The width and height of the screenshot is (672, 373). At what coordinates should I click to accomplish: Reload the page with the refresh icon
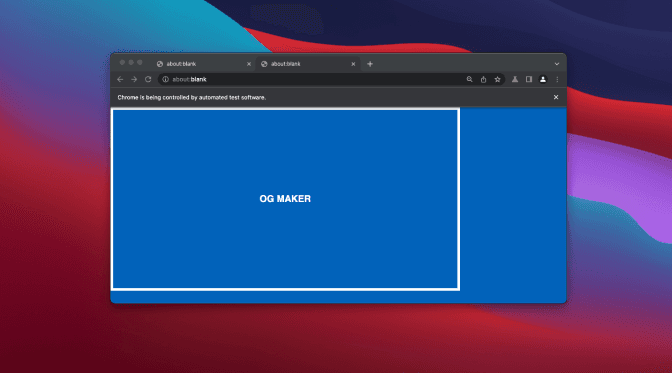pyautogui.click(x=148, y=79)
